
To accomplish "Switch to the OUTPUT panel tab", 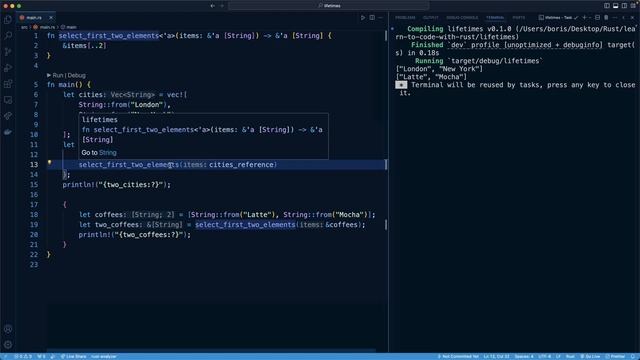I will point(430,18).
